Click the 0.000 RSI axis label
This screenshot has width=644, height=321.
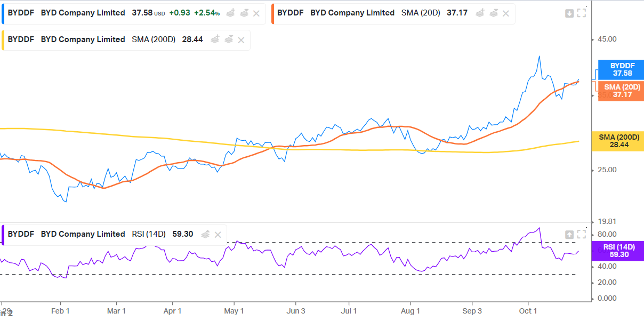tap(607, 298)
